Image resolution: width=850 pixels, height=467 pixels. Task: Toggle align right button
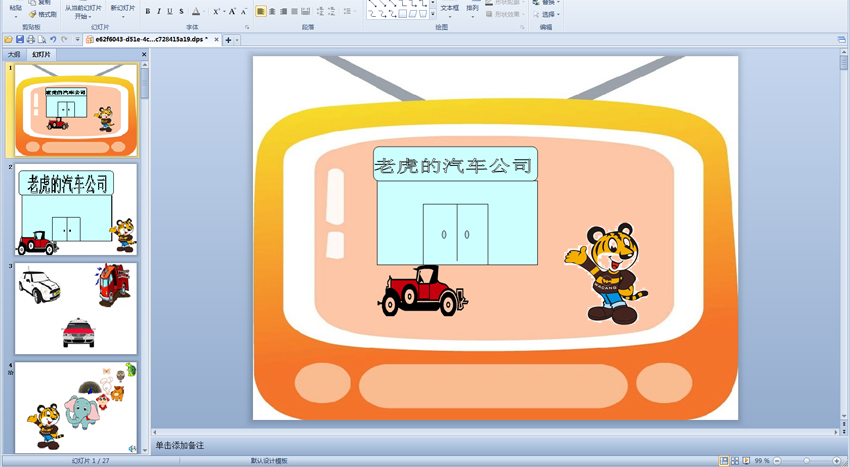[x=283, y=11]
